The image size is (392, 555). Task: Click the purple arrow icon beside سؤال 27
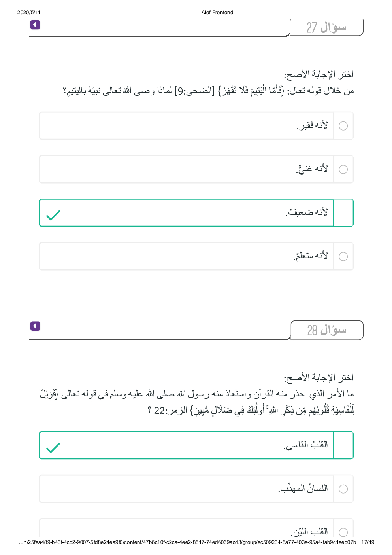35,25
